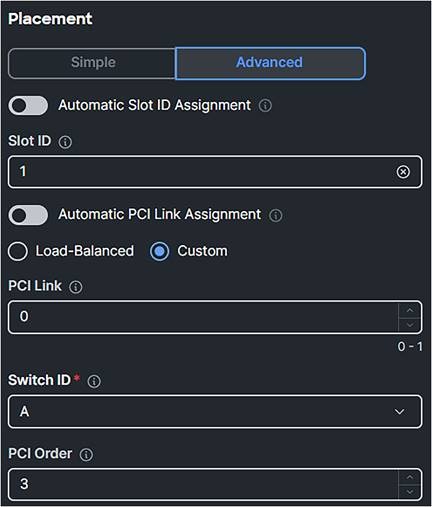432x507 pixels.
Task: Click the info icon next to Switch ID
Action: pos(94,381)
